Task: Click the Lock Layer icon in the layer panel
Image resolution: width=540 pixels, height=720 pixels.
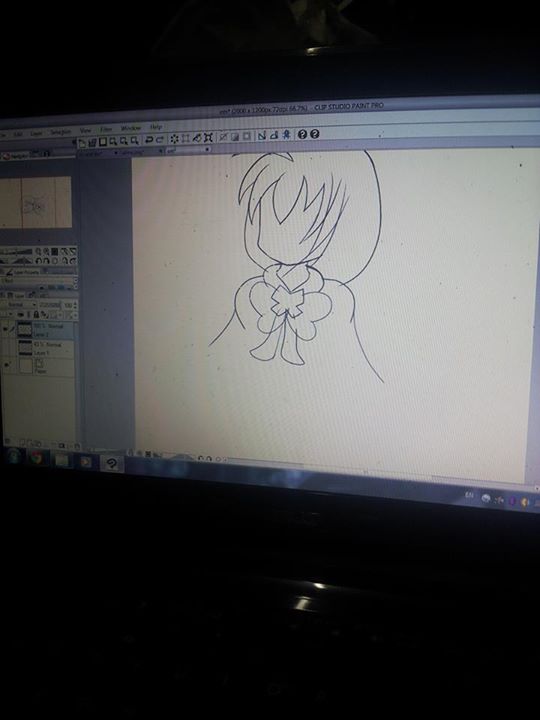Action: click(x=36, y=315)
